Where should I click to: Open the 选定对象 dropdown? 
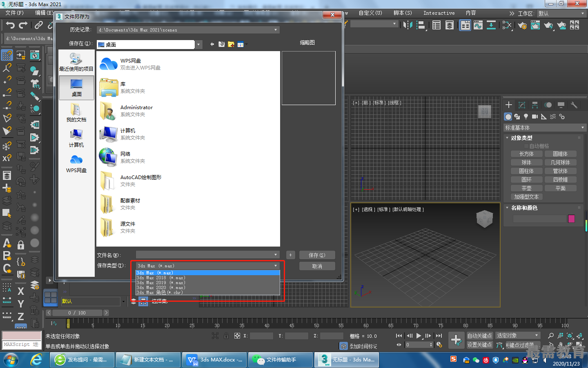518,336
